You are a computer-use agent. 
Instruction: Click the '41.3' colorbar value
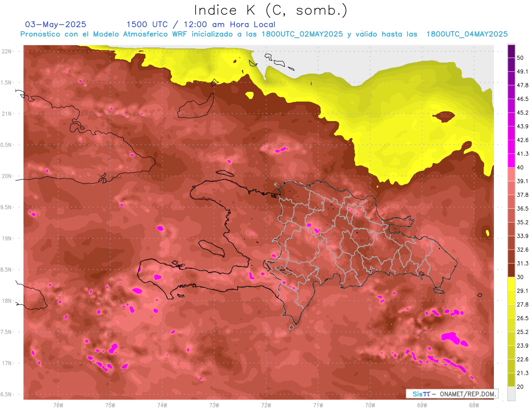click(x=523, y=154)
